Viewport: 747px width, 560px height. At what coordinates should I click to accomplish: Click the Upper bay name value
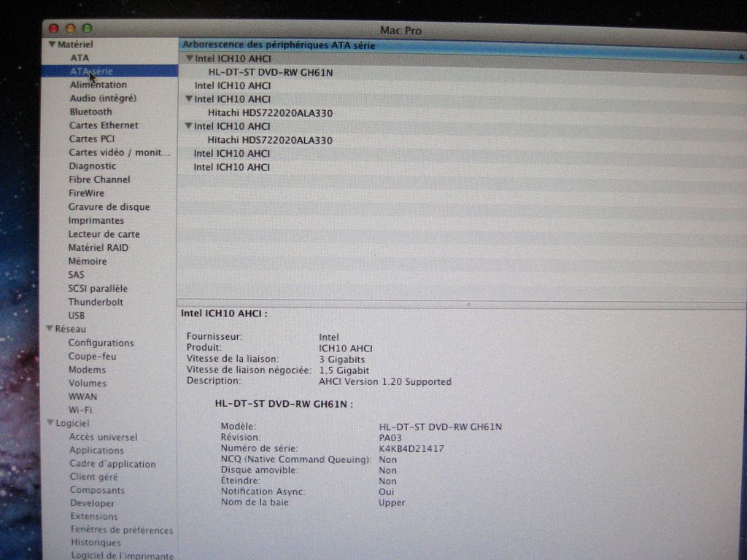tap(392, 502)
